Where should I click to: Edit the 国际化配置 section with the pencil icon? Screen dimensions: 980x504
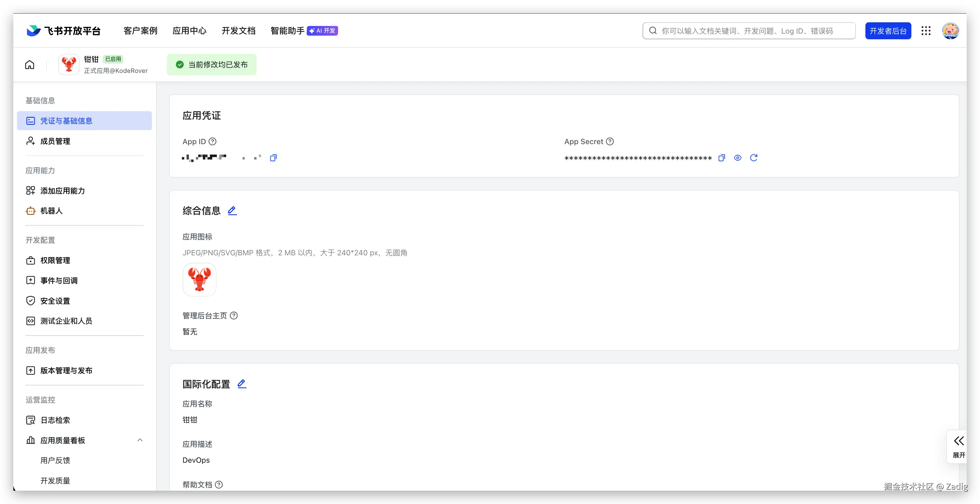tap(242, 384)
